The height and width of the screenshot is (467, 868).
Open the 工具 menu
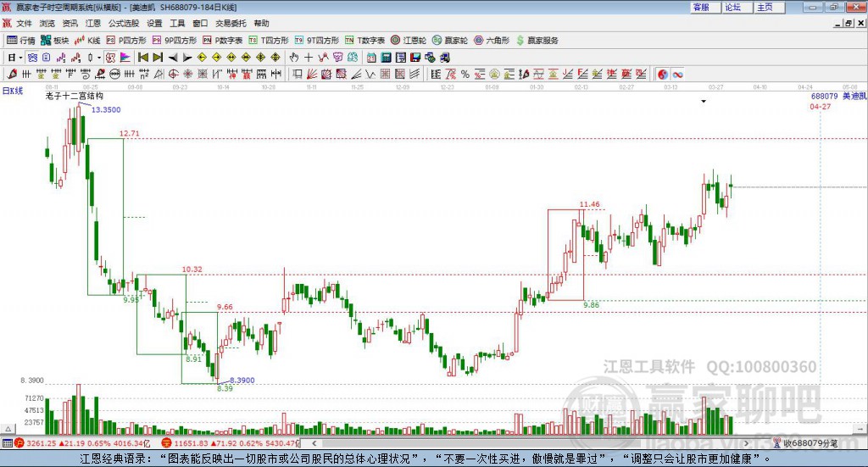tap(177, 23)
